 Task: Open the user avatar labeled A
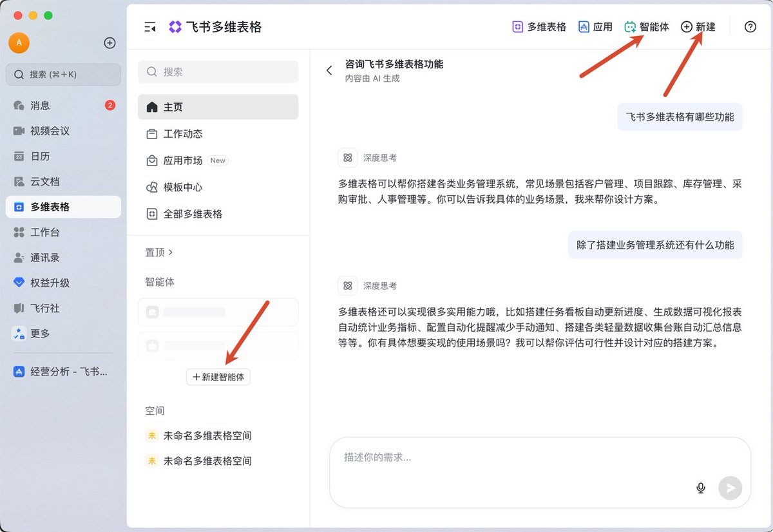point(19,43)
